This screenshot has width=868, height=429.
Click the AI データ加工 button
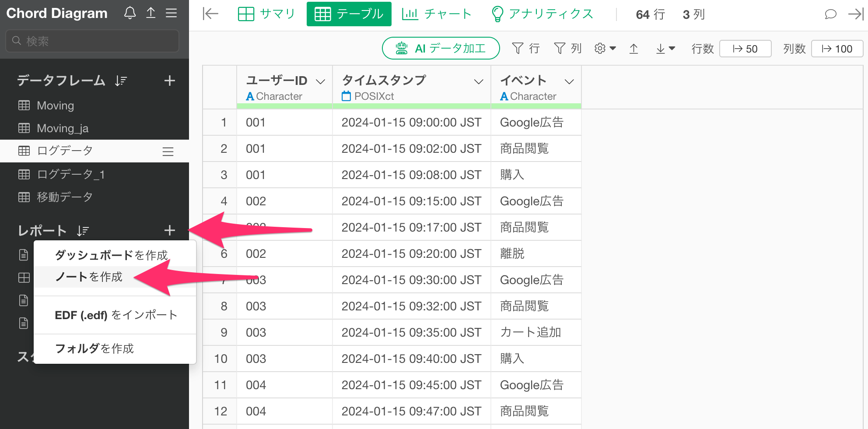(x=441, y=48)
